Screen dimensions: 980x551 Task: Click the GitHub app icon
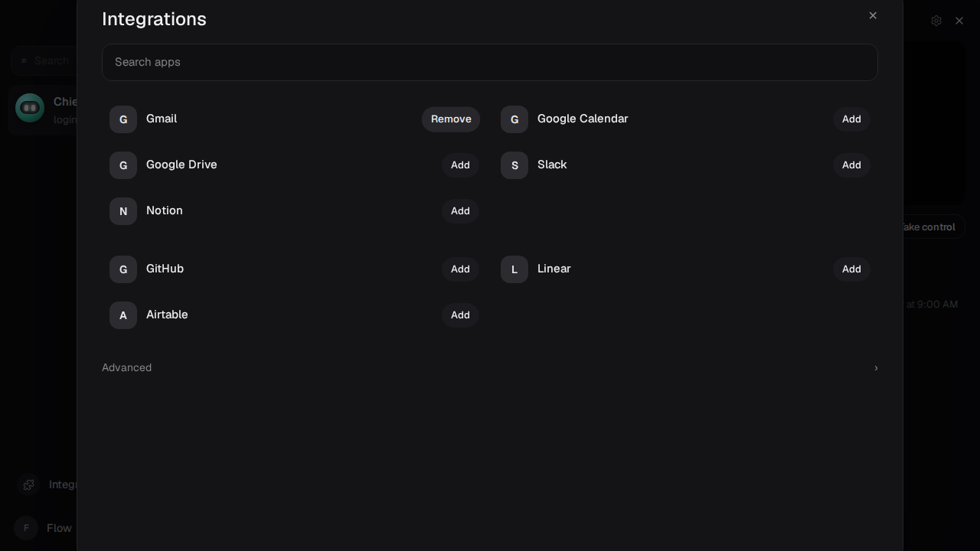point(123,269)
